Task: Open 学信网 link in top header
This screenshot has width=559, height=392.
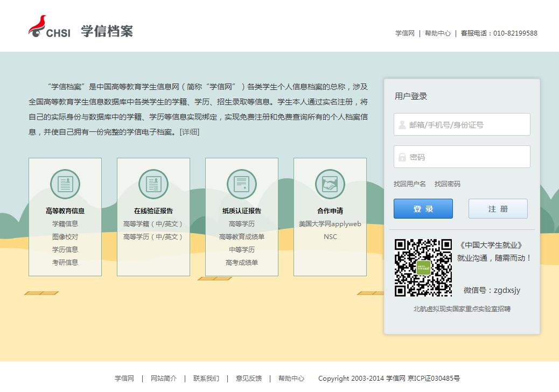Action: [405, 33]
